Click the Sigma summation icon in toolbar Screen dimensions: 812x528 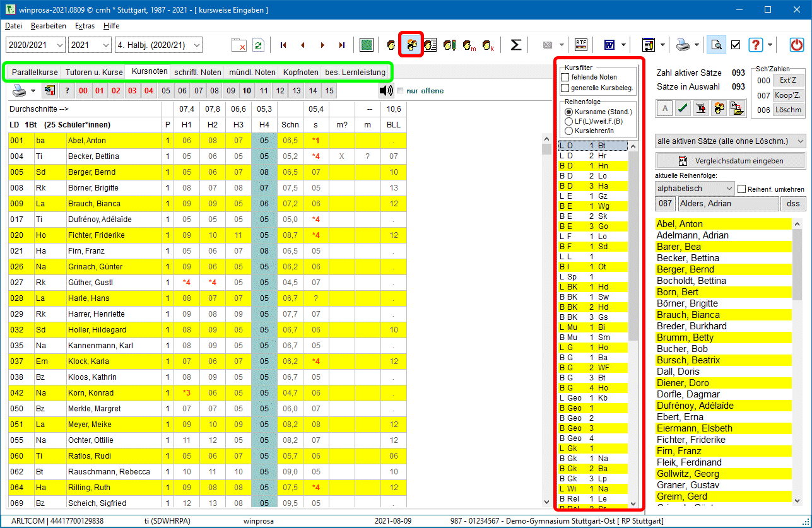(x=515, y=45)
